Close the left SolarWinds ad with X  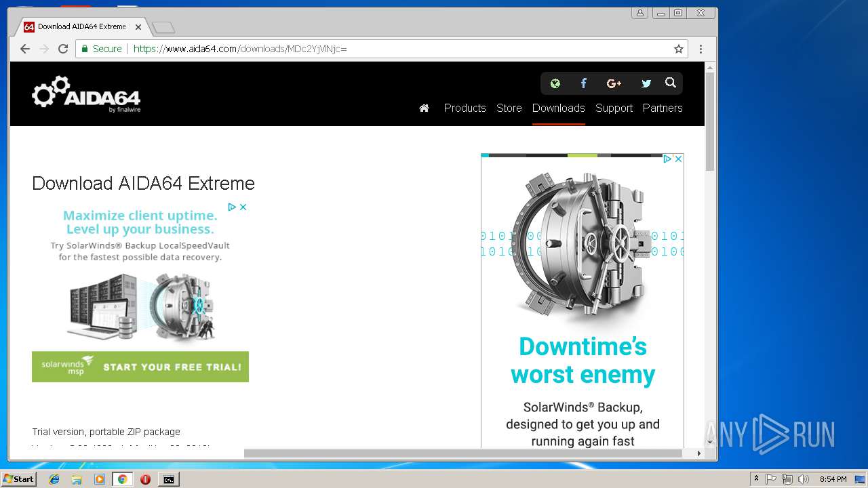pyautogui.click(x=243, y=207)
